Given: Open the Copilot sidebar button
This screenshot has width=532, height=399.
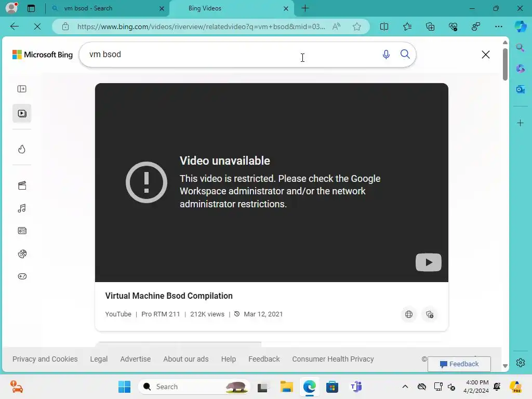Looking at the screenshot, I should click(x=520, y=26).
